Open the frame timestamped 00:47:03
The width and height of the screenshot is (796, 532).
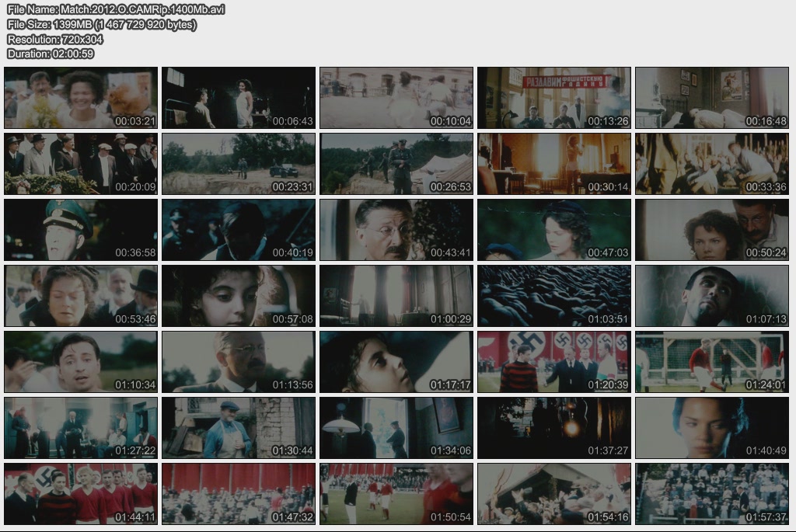(x=554, y=230)
